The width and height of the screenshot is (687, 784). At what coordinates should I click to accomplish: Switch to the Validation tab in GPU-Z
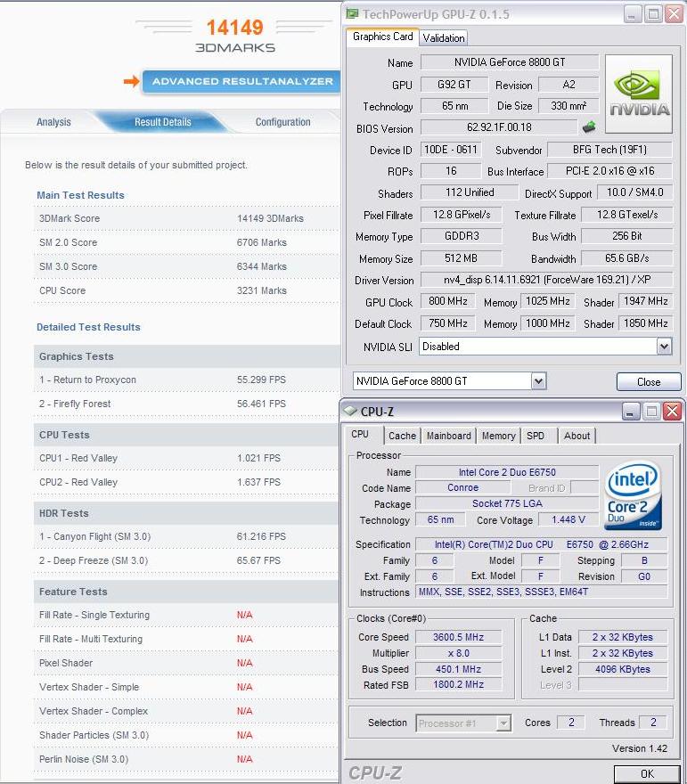(444, 38)
